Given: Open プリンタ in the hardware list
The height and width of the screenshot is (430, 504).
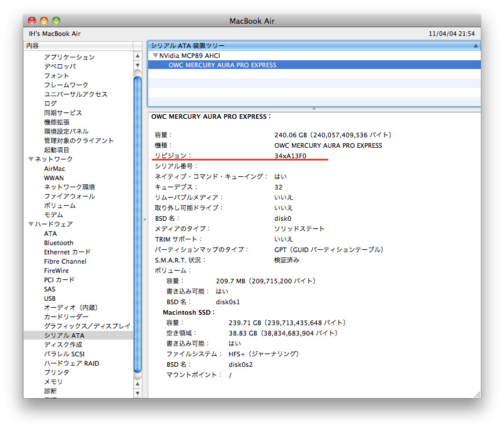Looking at the screenshot, I should 57,373.
